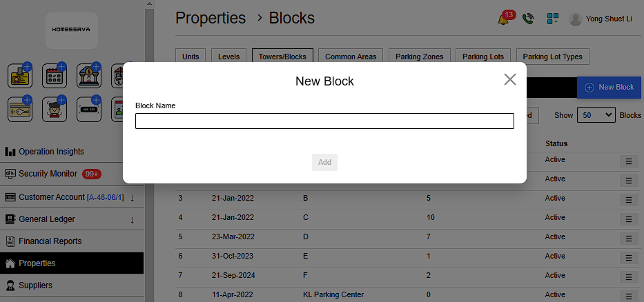Expand the Customer Account menu arrow
The height and width of the screenshot is (302, 644).
pos(132,198)
